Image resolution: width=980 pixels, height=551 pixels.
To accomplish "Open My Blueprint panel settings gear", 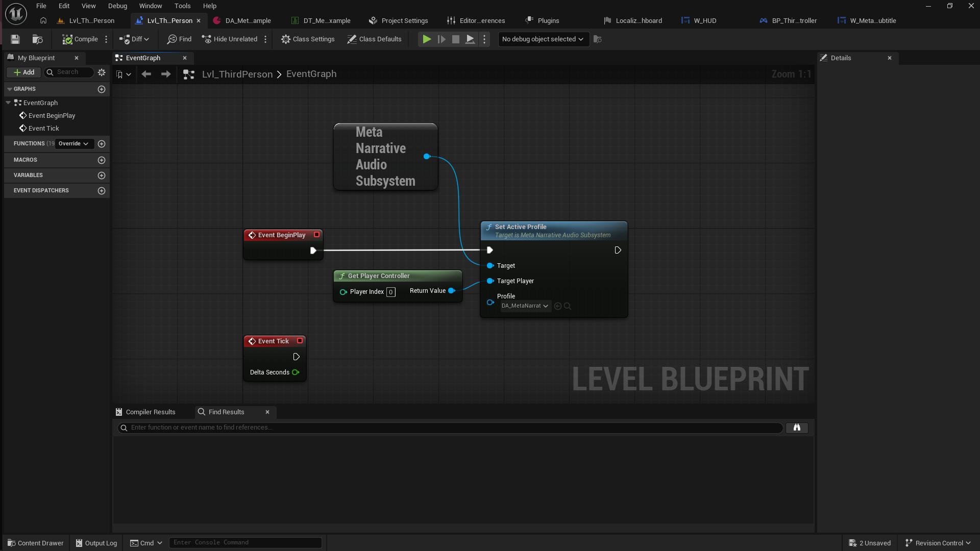I will [x=102, y=72].
